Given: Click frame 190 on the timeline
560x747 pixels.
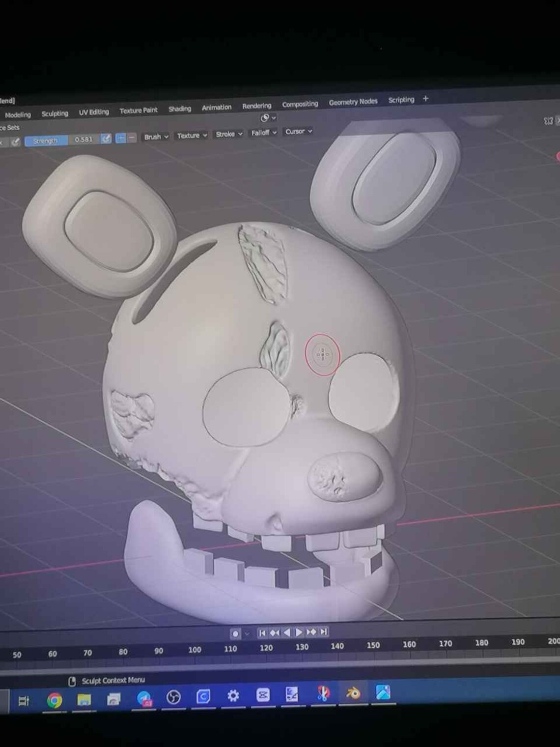Looking at the screenshot, I should click(x=518, y=642).
